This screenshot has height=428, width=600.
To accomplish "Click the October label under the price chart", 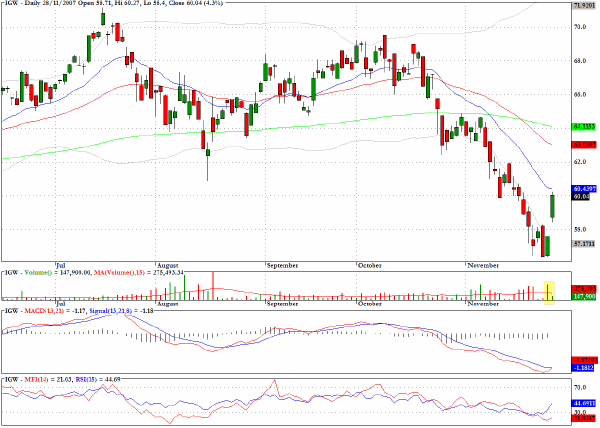I will click(370, 265).
